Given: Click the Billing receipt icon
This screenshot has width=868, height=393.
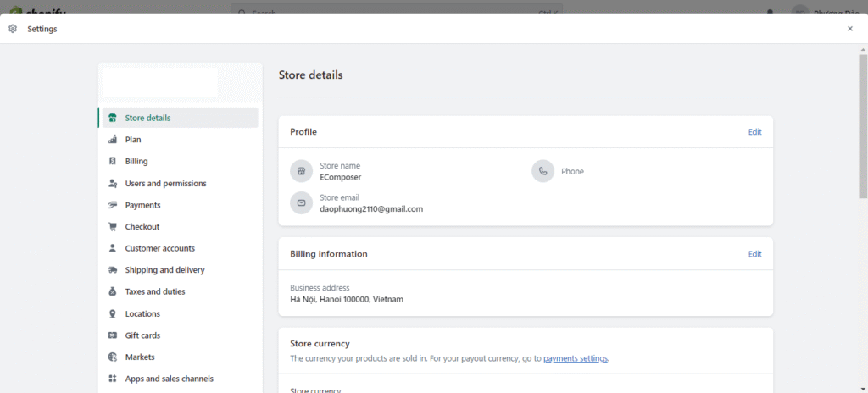Looking at the screenshot, I should (x=113, y=161).
